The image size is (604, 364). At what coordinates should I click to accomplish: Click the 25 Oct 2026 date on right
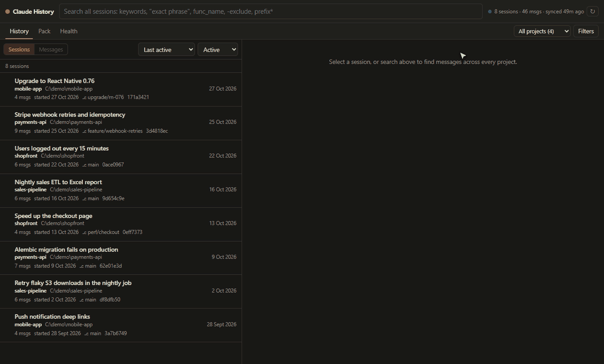coord(223,122)
